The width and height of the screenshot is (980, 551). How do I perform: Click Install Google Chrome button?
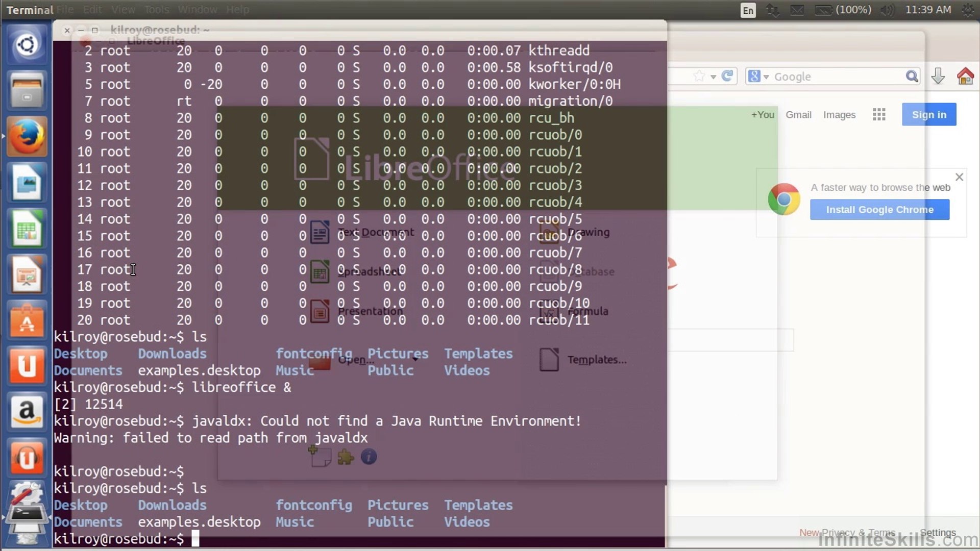point(879,210)
